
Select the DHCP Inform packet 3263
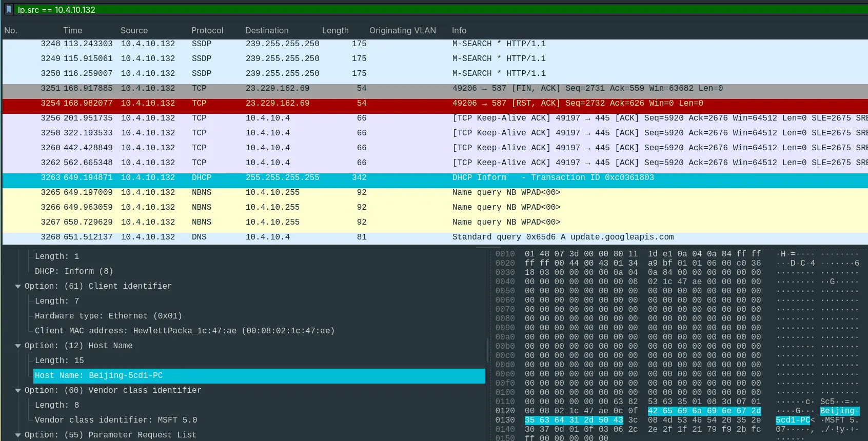pyautogui.click(x=308, y=177)
